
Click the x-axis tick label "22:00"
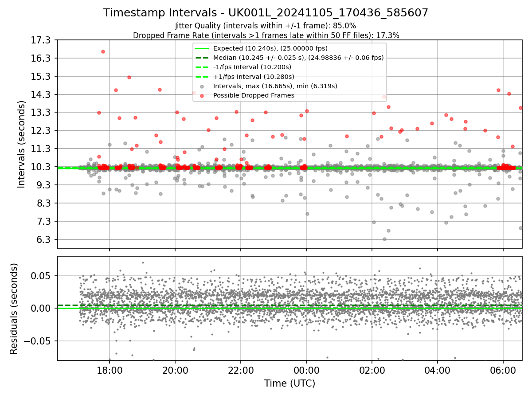tap(241, 370)
